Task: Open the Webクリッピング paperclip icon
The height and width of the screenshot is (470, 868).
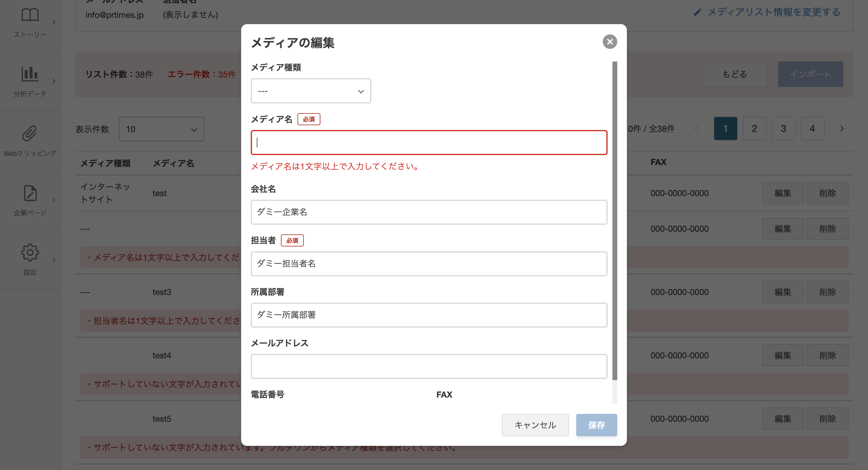Action: point(30,134)
